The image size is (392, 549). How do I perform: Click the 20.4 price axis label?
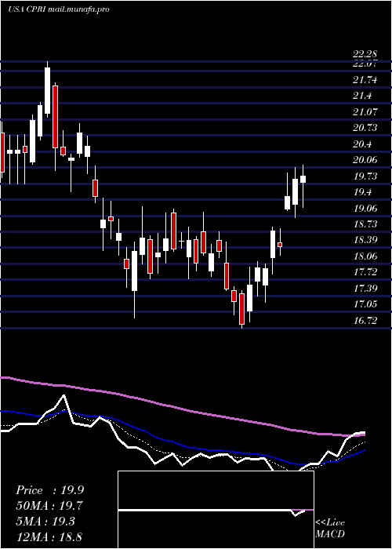(x=362, y=144)
